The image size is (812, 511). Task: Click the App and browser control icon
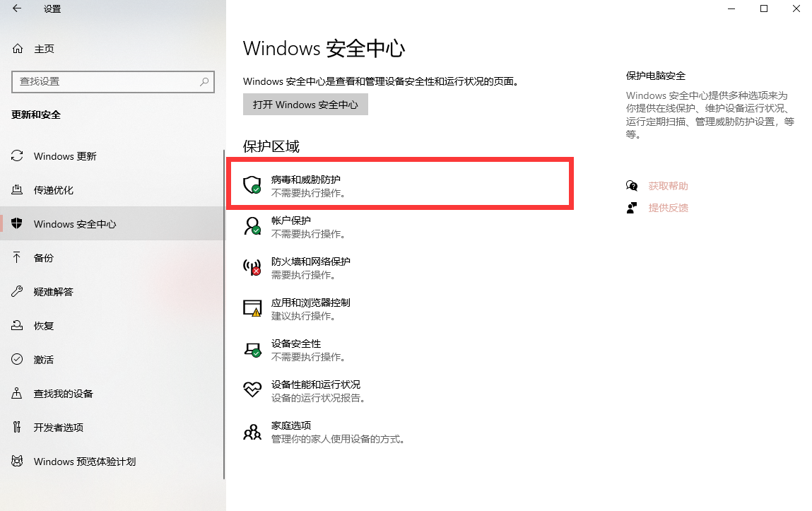pyautogui.click(x=252, y=308)
